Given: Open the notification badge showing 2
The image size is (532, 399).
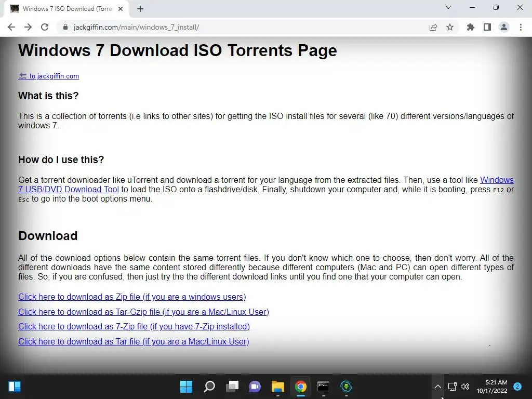Looking at the screenshot, I should [x=517, y=387].
